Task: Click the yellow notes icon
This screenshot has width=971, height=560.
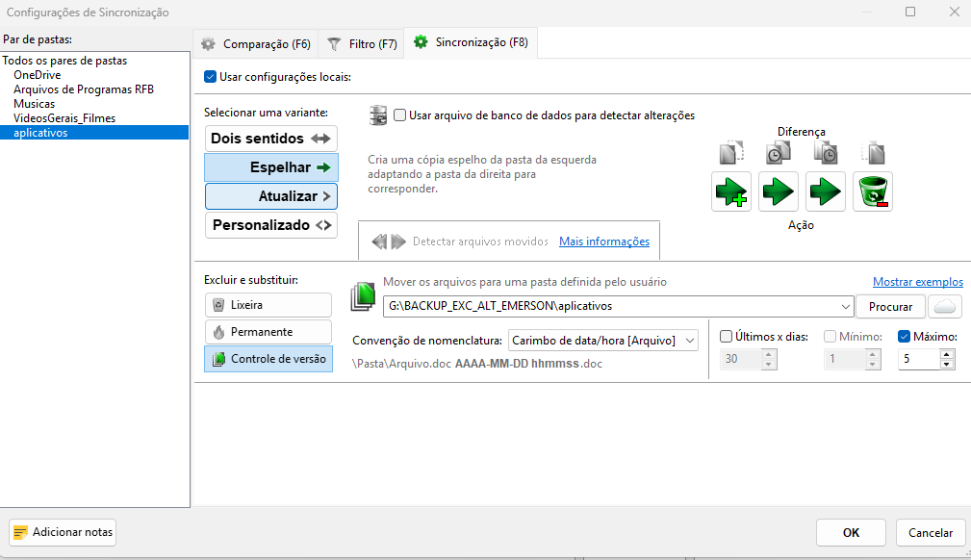Action: [x=20, y=532]
